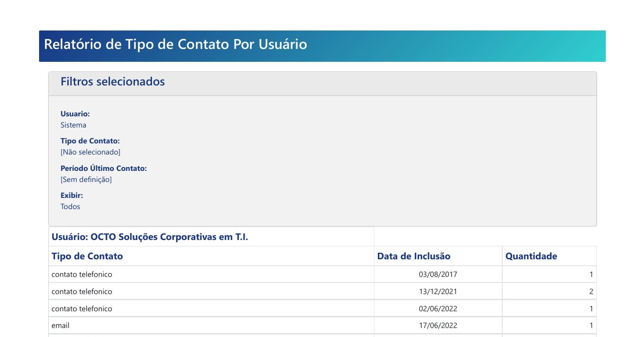Select the OCTO Soluções Corporativas group header
The image size is (644, 337).
[150, 237]
